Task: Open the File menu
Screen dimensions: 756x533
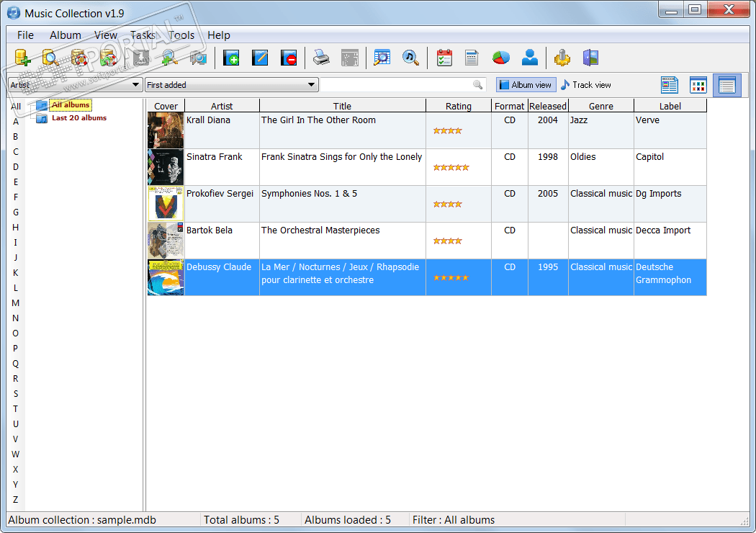Action: point(25,35)
